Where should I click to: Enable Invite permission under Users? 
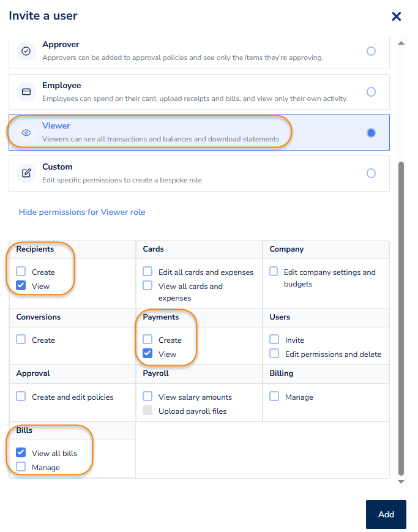click(x=274, y=340)
